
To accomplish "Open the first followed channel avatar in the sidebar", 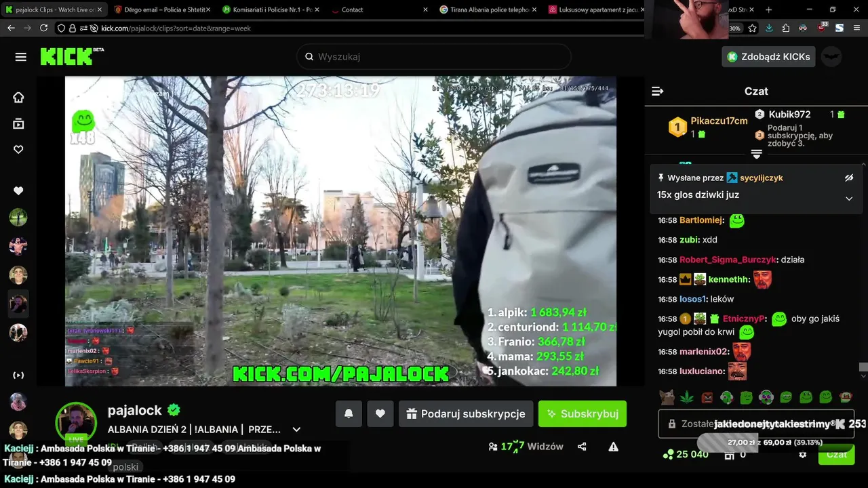I will (x=18, y=218).
